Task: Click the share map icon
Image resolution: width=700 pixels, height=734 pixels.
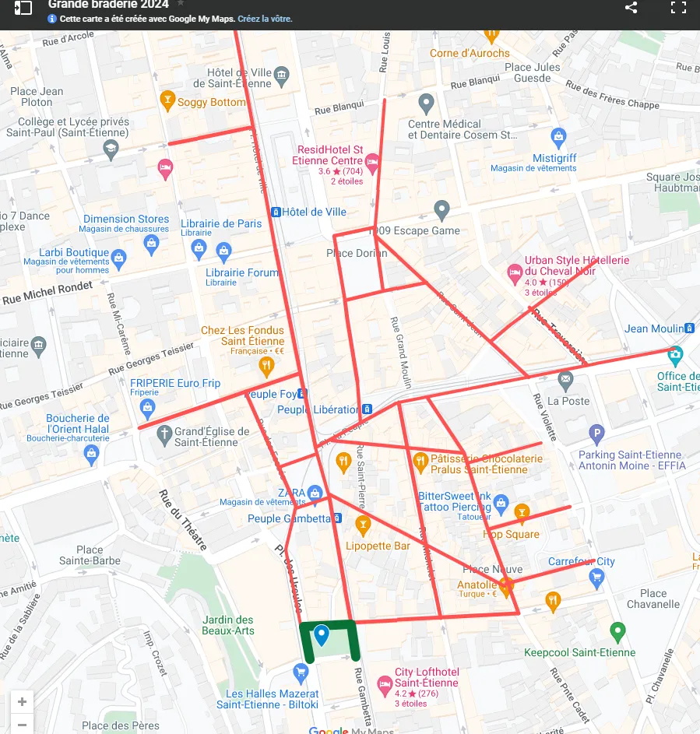Action: click(631, 8)
